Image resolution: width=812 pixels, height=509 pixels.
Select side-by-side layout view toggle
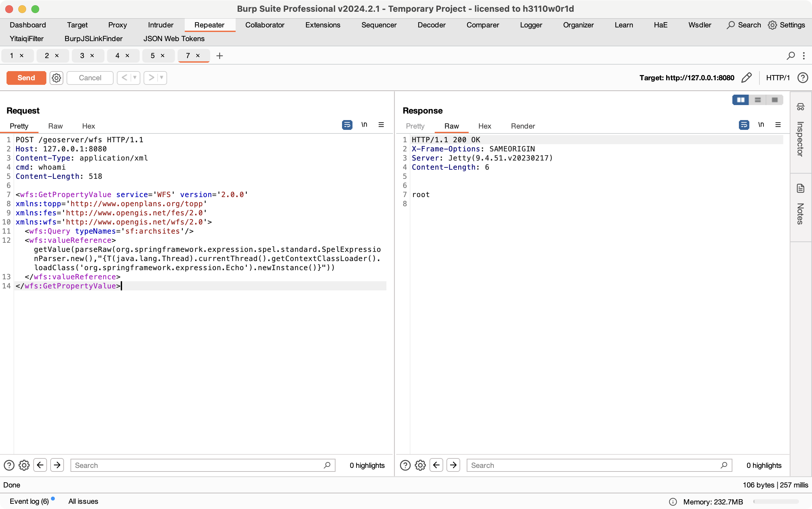pyautogui.click(x=740, y=100)
